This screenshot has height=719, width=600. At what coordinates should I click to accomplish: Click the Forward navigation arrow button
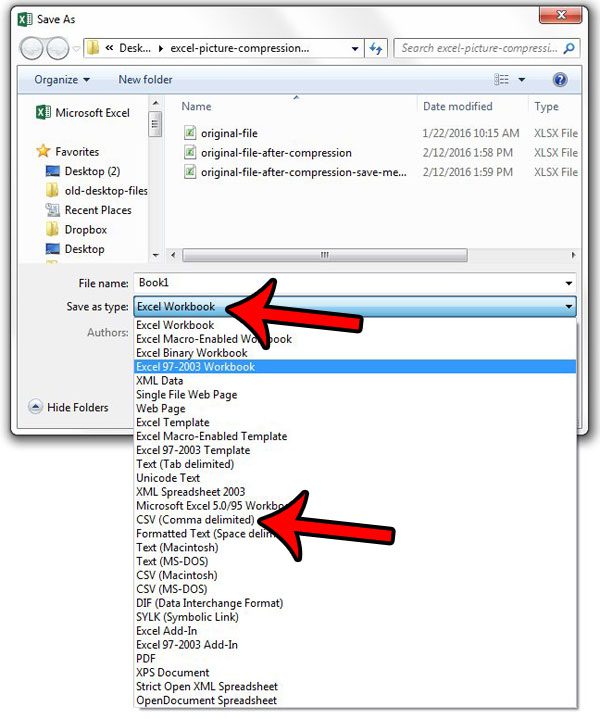[57, 48]
